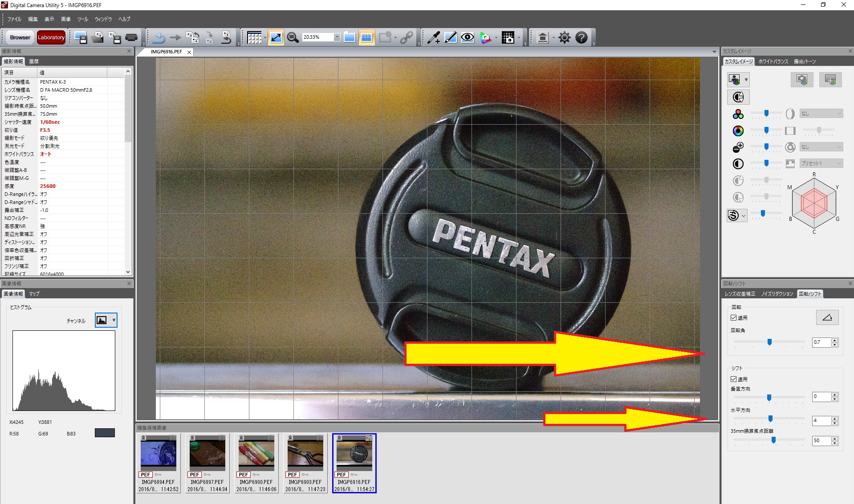Close the IMGP6916.PEF image tab
This screenshot has height=504, width=854.
pyautogui.click(x=189, y=52)
